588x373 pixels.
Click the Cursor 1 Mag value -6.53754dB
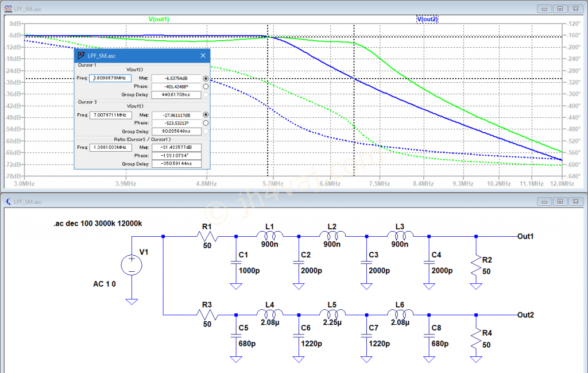point(176,78)
